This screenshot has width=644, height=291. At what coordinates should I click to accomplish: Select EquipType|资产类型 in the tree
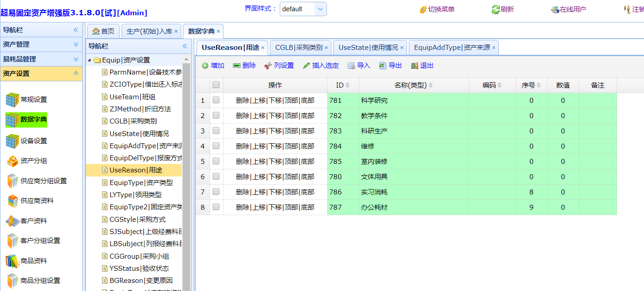(141, 182)
